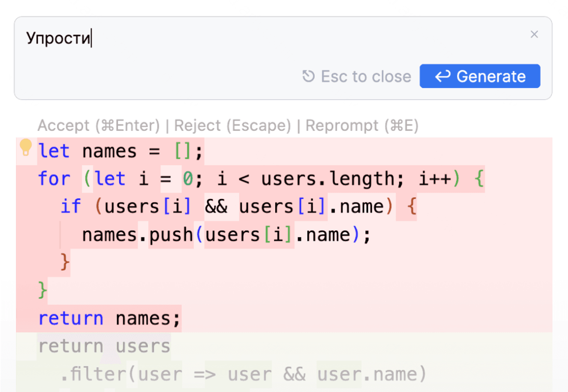Click the 'if (users[i] && users[i].name)' line
This screenshot has width=568, height=392.
tap(238, 207)
